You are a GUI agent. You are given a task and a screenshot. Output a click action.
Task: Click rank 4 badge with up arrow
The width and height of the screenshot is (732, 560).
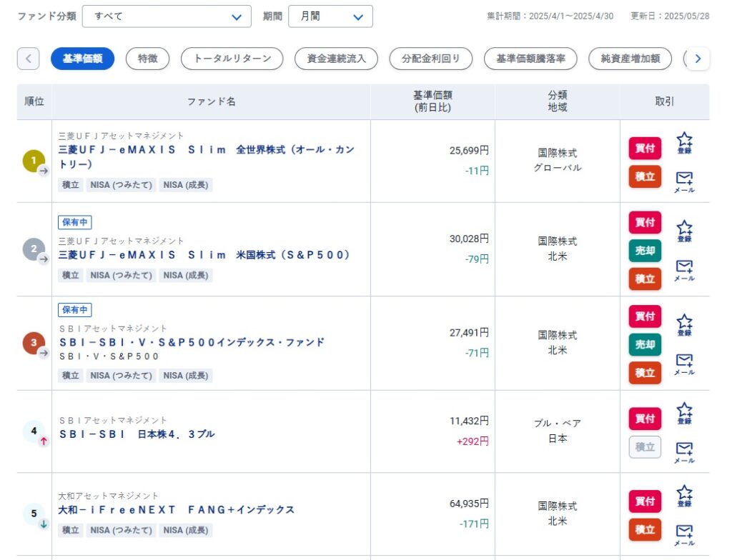point(34,431)
